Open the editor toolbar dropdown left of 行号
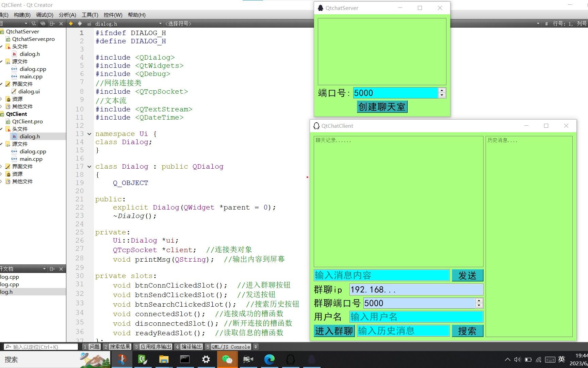Viewport: 588px width, 368px height. 538,24
